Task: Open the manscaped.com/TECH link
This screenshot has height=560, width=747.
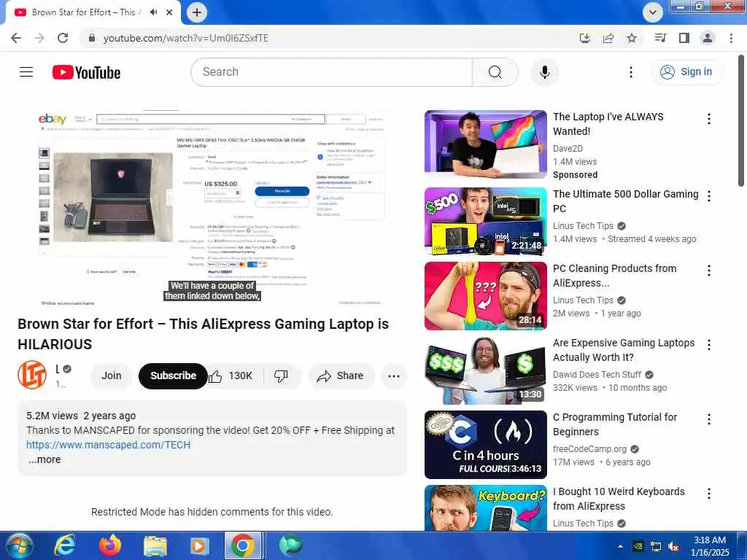Action: 108,445
